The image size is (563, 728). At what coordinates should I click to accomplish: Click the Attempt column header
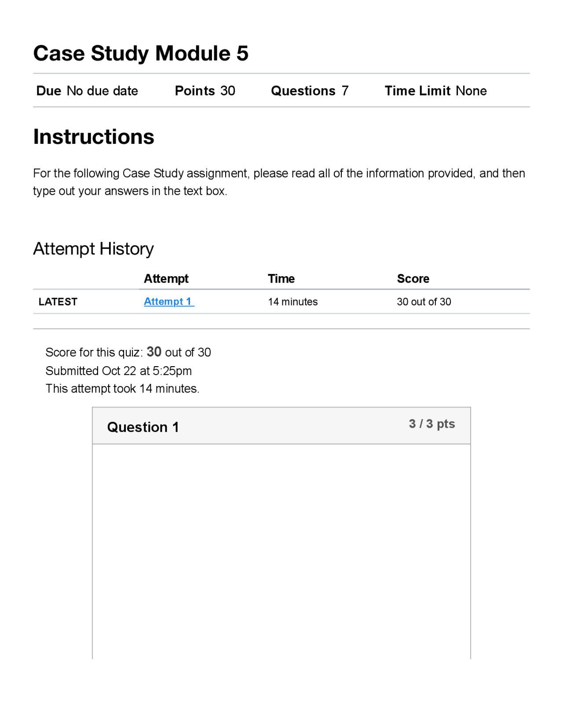[x=166, y=279]
